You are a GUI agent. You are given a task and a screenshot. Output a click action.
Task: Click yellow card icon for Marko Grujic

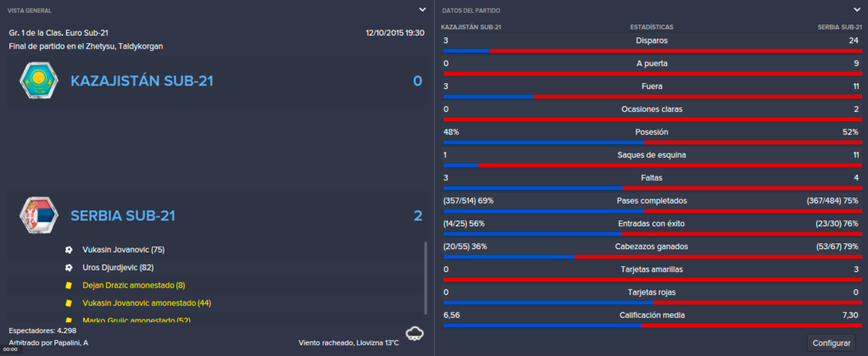[69, 320]
